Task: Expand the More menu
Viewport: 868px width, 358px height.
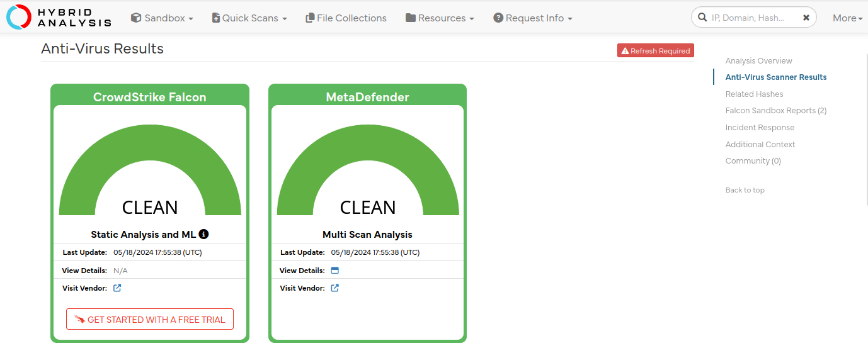Action: point(848,18)
